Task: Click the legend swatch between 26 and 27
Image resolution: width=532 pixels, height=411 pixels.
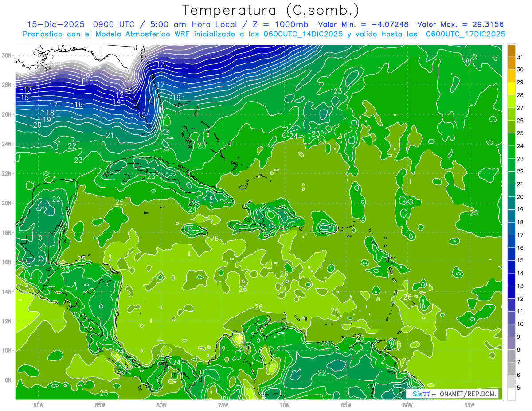Action: (511, 114)
